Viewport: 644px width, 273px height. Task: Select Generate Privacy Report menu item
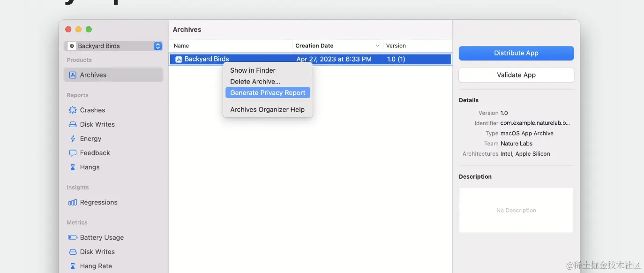click(x=268, y=93)
